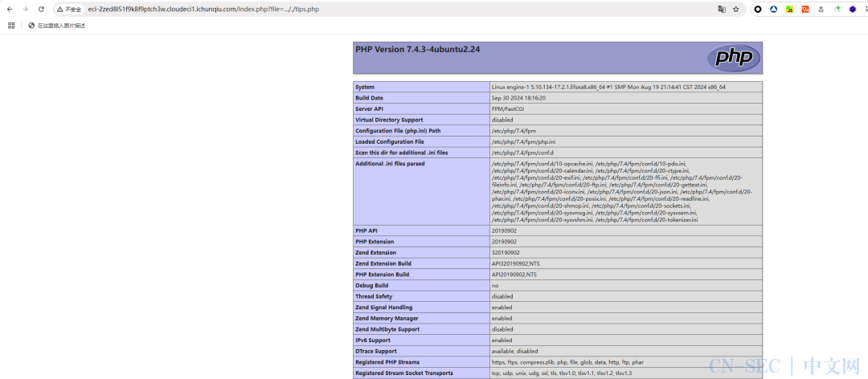This screenshot has height=379, width=868.
Task: Open the black circle extension
Action: (x=758, y=10)
